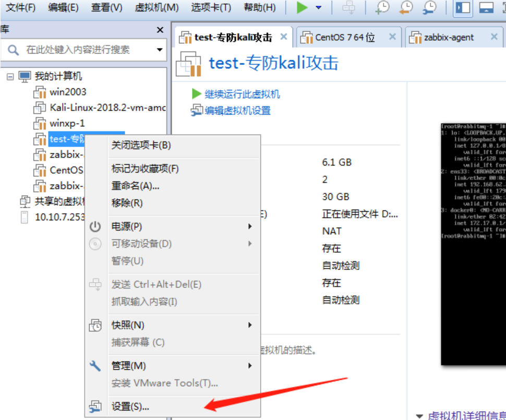The height and width of the screenshot is (420, 506).
Task: Collapse the 我的计算机 tree node
Action: click(x=10, y=77)
